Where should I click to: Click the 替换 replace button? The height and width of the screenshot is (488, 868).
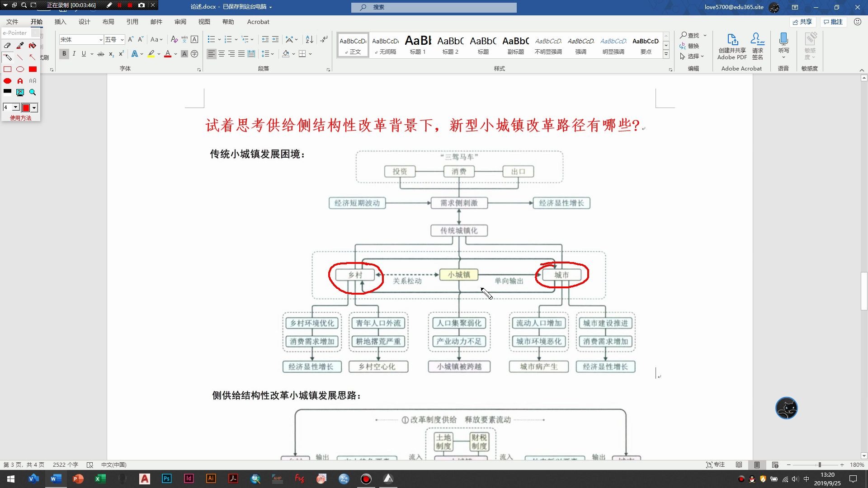689,46
